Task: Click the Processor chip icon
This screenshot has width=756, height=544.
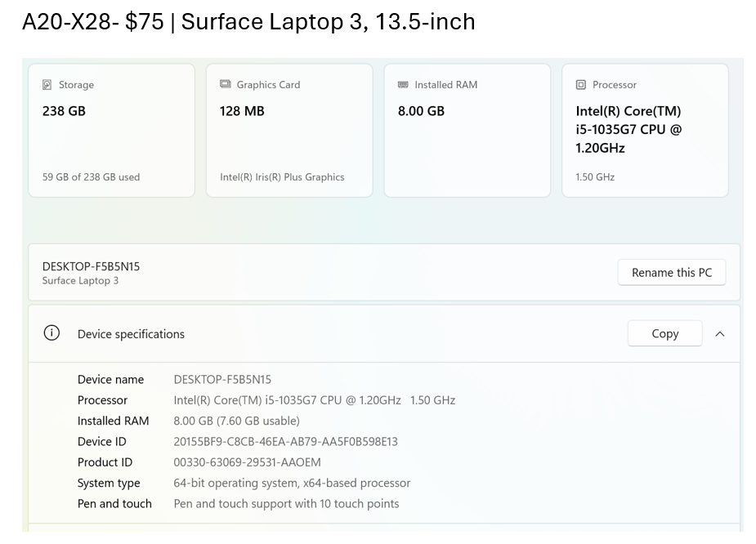Action: [x=580, y=84]
